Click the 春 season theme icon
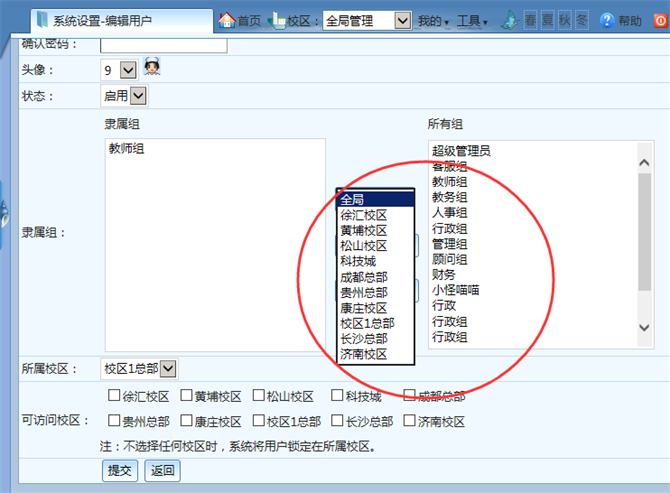This screenshot has height=493, width=670. point(531,20)
